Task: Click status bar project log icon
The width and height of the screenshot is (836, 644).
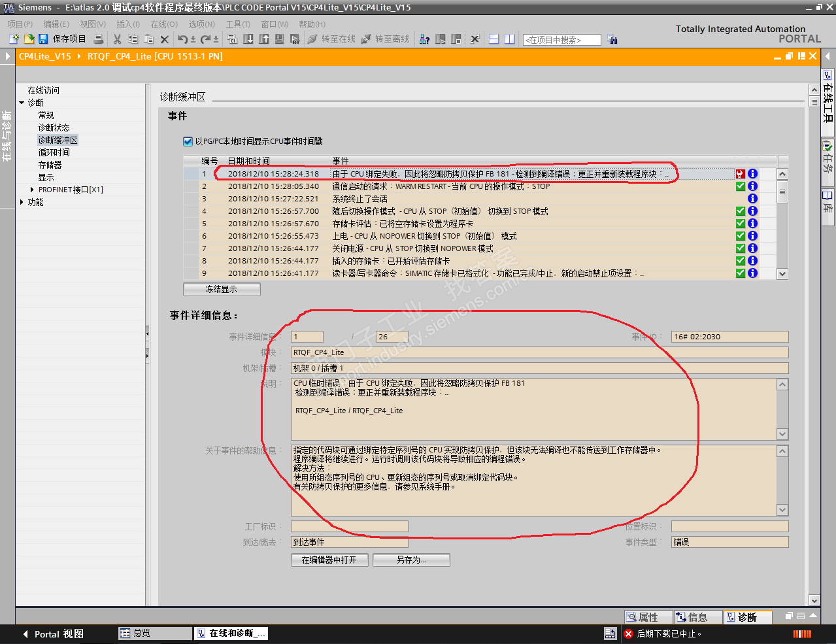Action: pyautogui.click(x=610, y=634)
